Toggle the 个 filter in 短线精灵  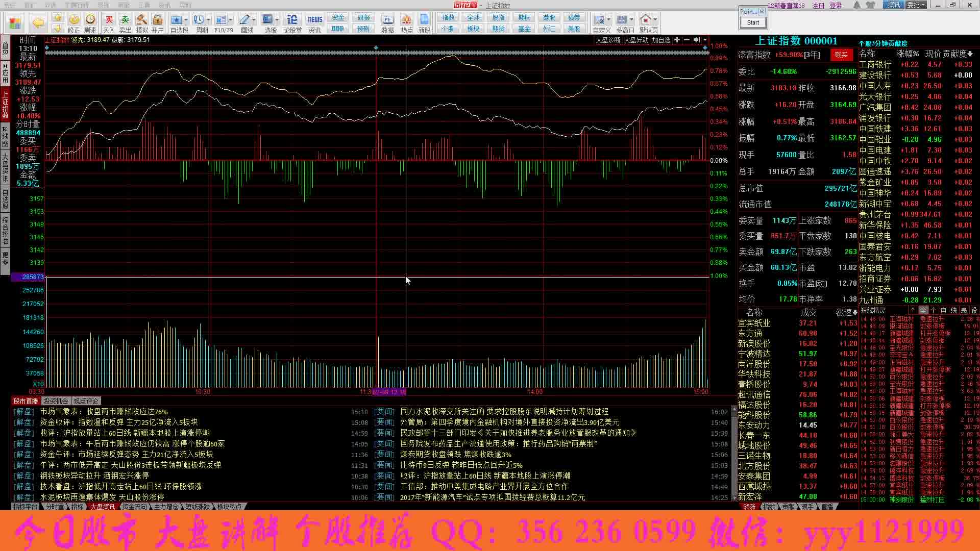934,310
